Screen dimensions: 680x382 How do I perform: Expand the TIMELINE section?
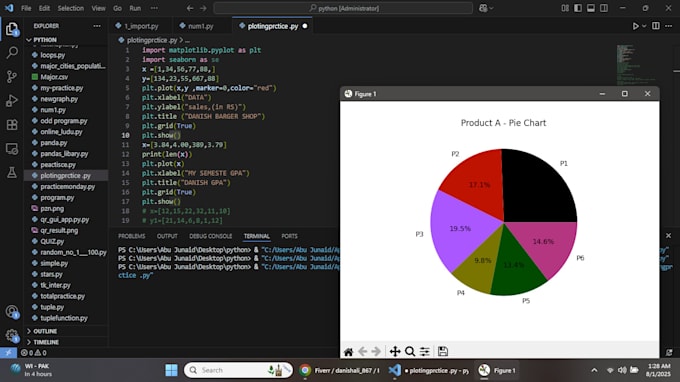pyautogui.click(x=45, y=342)
